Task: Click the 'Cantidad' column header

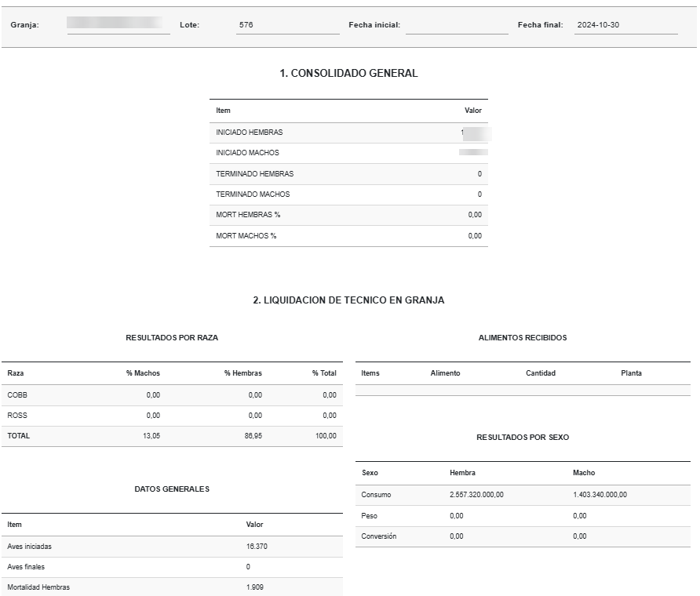Action: coord(541,373)
